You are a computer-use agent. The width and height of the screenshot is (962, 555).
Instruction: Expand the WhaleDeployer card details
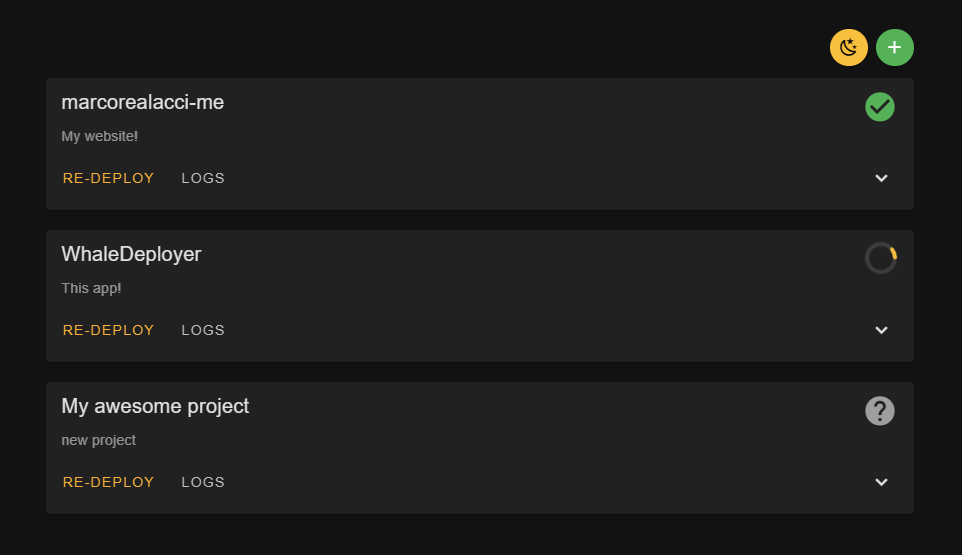coord(881,330)
